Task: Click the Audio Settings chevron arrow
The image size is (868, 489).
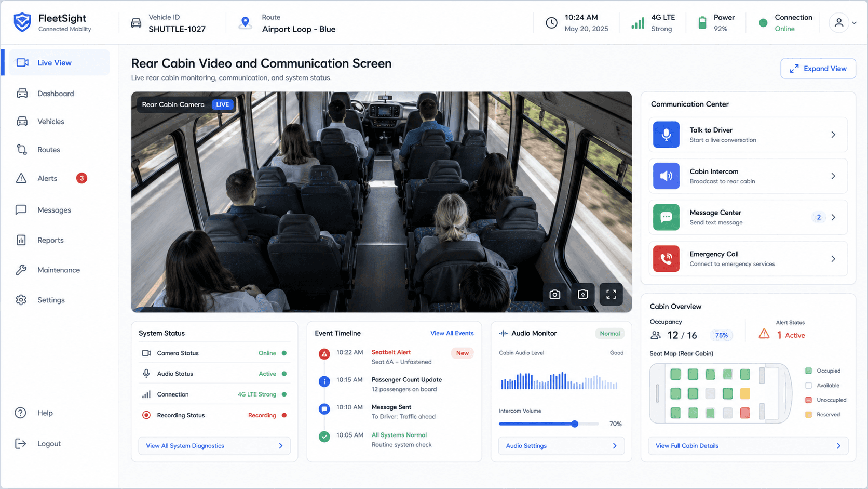Action: point(615,446)
